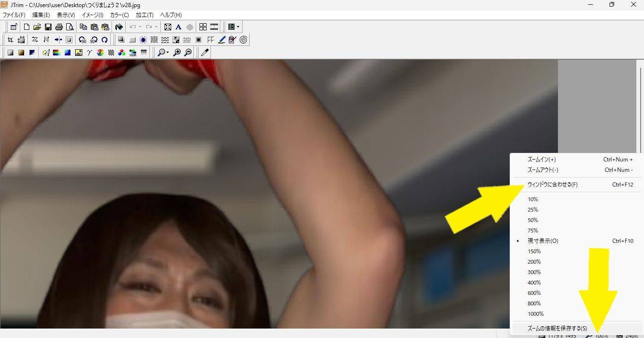Image resolution: width=644 pixels, height=338 pixels.
Task: Click the swirl spiral effect icon
Action: click(x=244, y=40)
